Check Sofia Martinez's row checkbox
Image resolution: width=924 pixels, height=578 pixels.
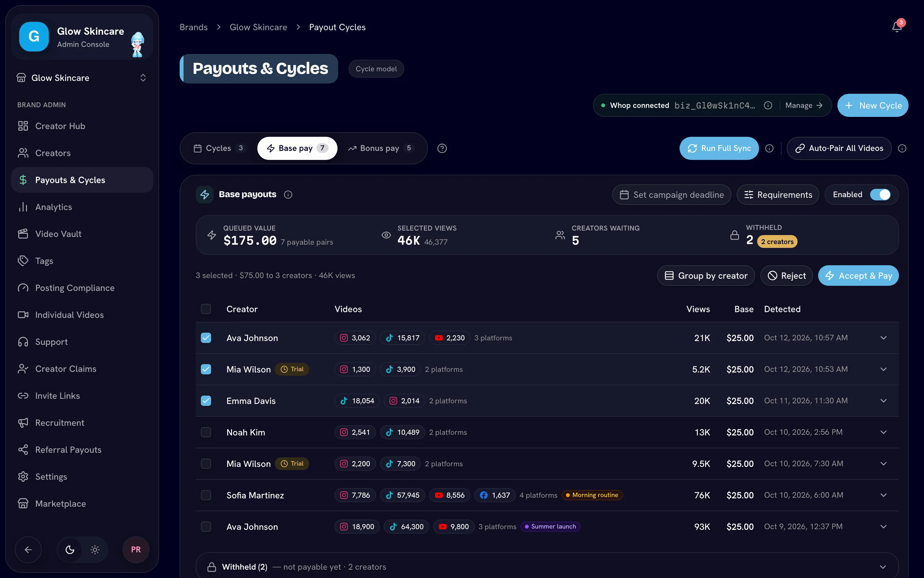[x=206, y=495]
